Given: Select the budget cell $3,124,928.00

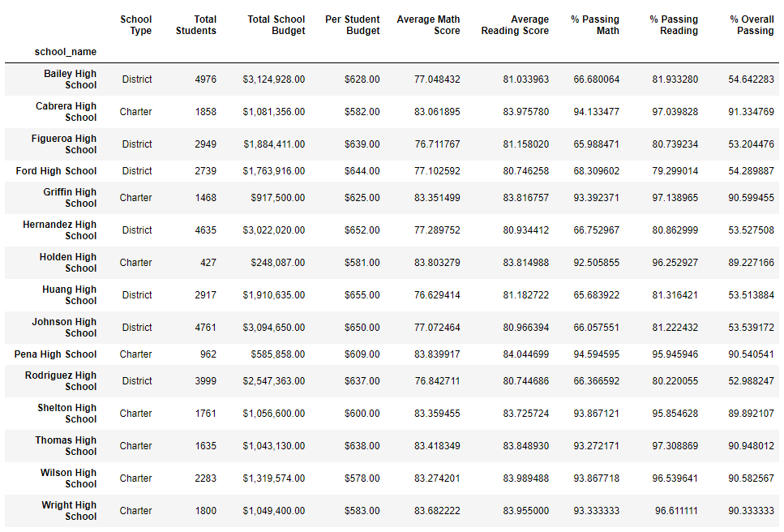Looking at the screenshot, I should tap(274, 79).
